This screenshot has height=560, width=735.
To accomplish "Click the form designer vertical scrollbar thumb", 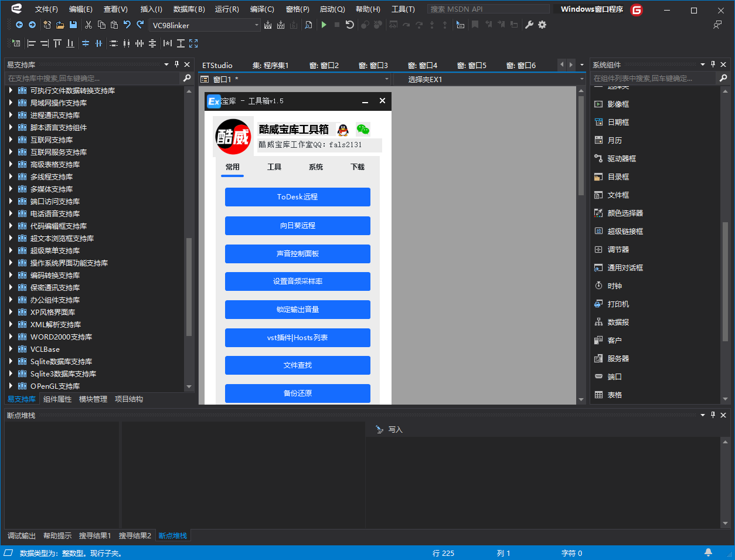I will pos(581,145).
